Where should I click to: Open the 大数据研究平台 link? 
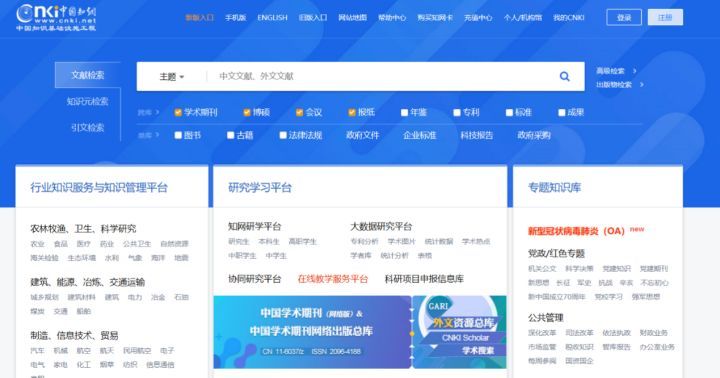[x=381, y=226]
